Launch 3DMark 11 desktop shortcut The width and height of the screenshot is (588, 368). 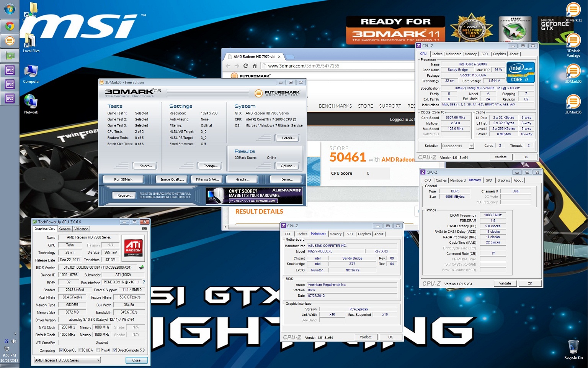point(573,12)
